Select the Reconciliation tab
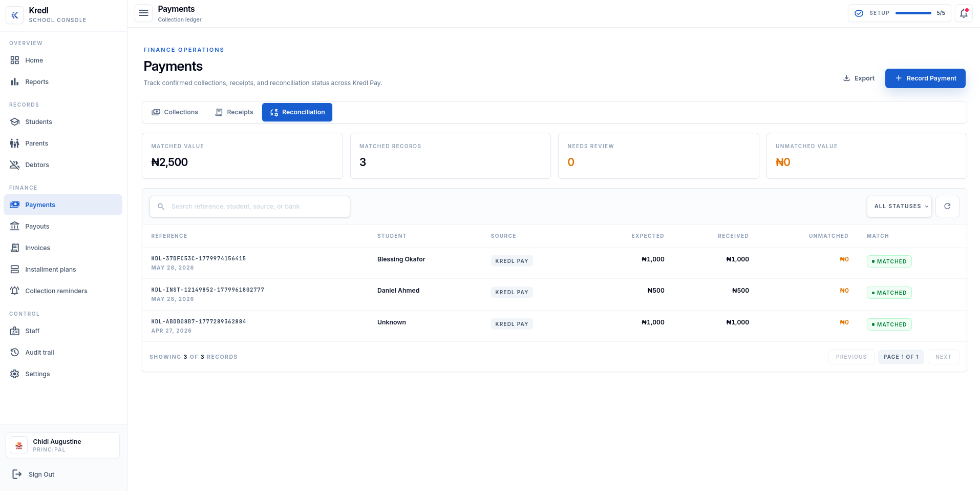The image size is (980, 491). [297, 112]
